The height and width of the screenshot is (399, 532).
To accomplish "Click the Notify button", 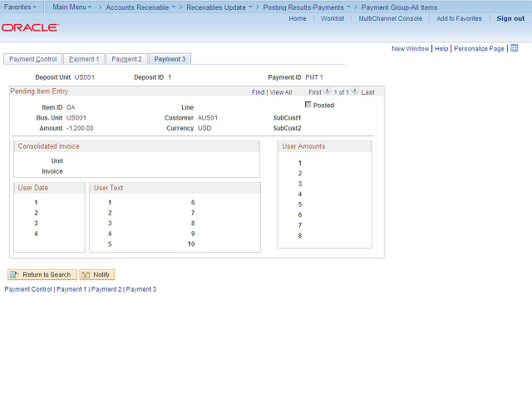I will tap(96, 274).
